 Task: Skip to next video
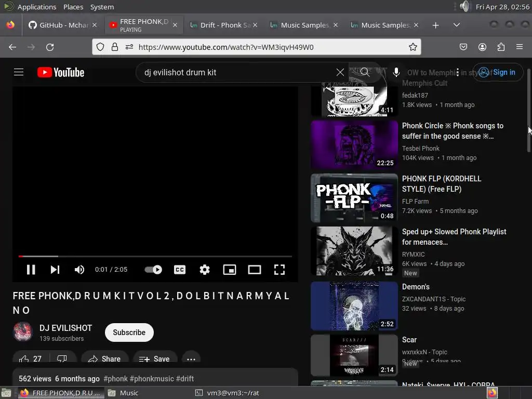pos(55,270)
